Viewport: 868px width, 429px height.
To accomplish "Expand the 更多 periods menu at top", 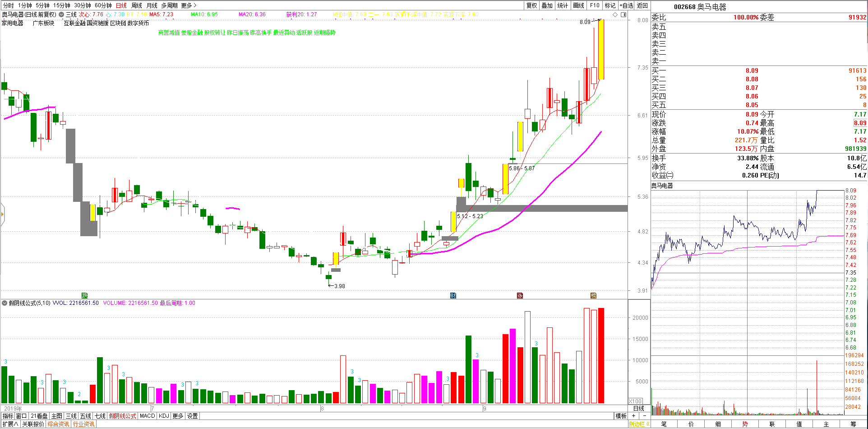I will coord(189,5).
